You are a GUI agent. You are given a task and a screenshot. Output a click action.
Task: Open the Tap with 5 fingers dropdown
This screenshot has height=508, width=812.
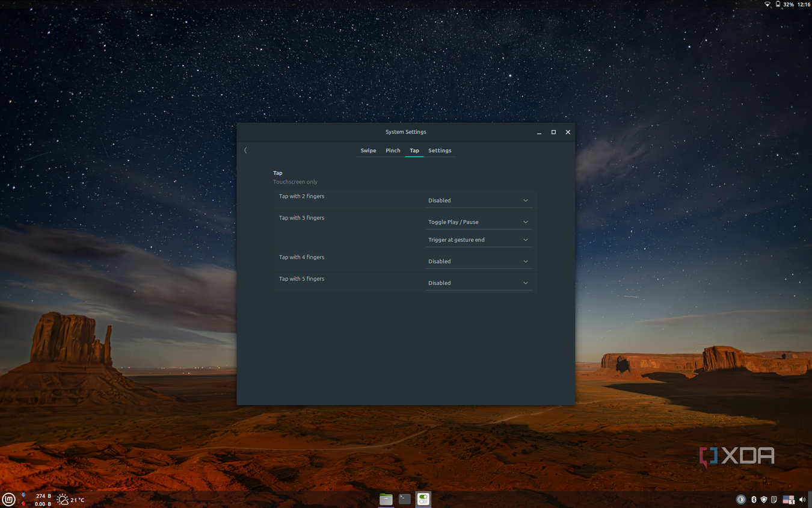pyautogui.click(x=478, y=283)
